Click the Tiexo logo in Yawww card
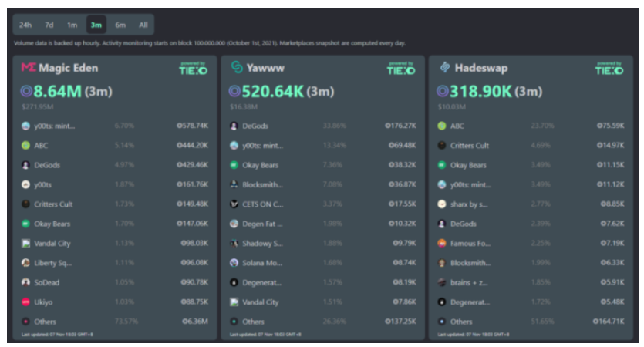Image resolution: width=644 pixels, height=347 pixels. 401,69
